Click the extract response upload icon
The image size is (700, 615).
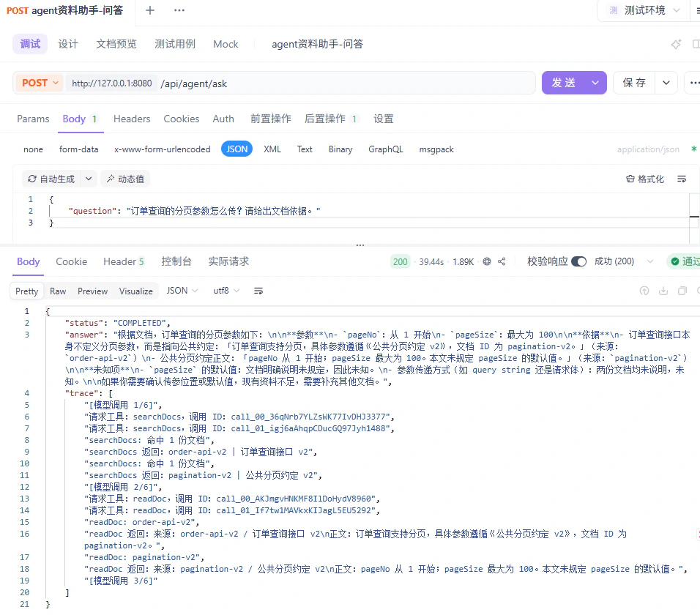(x=644, y=291)
